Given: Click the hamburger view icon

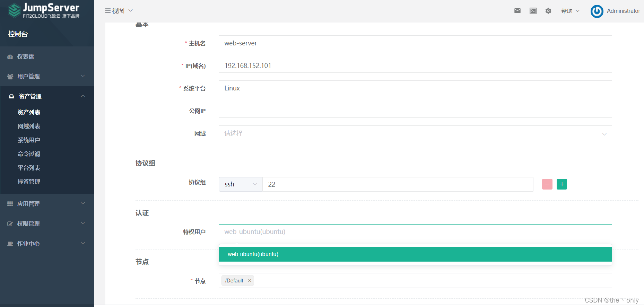Looking at the screenshot, I should coord(108,11).
